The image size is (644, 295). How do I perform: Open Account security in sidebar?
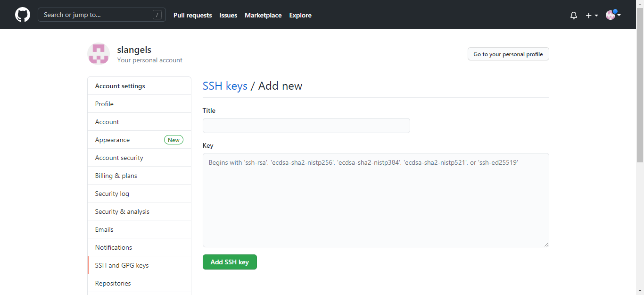click(x=139, y=158)
